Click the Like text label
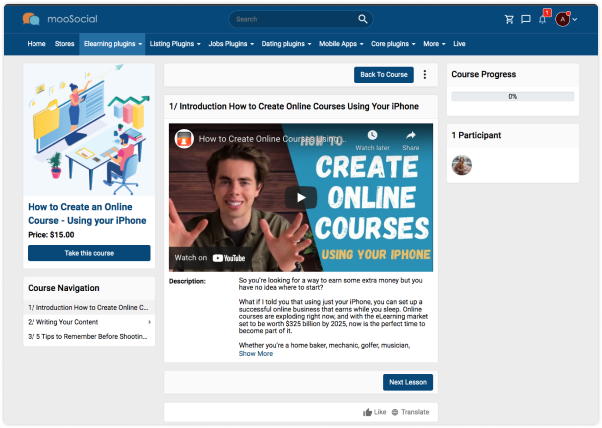Image resolution: width=602 pixels, height=428 pixels. click(380, 412)
